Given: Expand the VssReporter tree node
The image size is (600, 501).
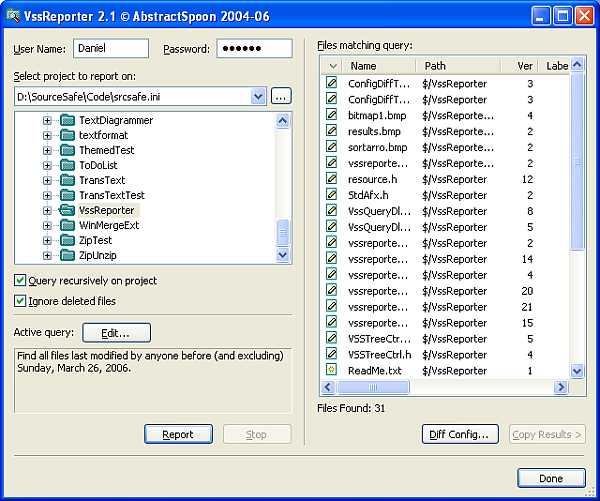Looking at the screenshot, I should [x=47, y=211].
